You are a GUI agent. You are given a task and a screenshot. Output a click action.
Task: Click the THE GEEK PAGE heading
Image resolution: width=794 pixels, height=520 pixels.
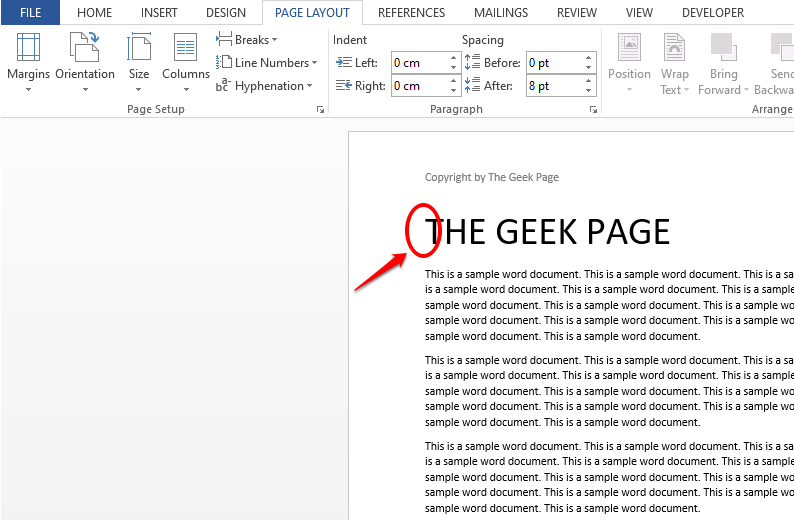tap(547, 232)
